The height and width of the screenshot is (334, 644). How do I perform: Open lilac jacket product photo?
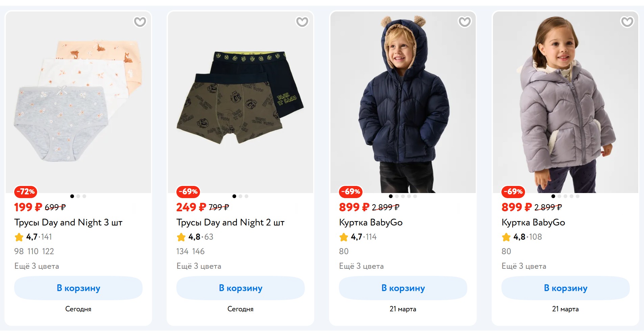566,102
